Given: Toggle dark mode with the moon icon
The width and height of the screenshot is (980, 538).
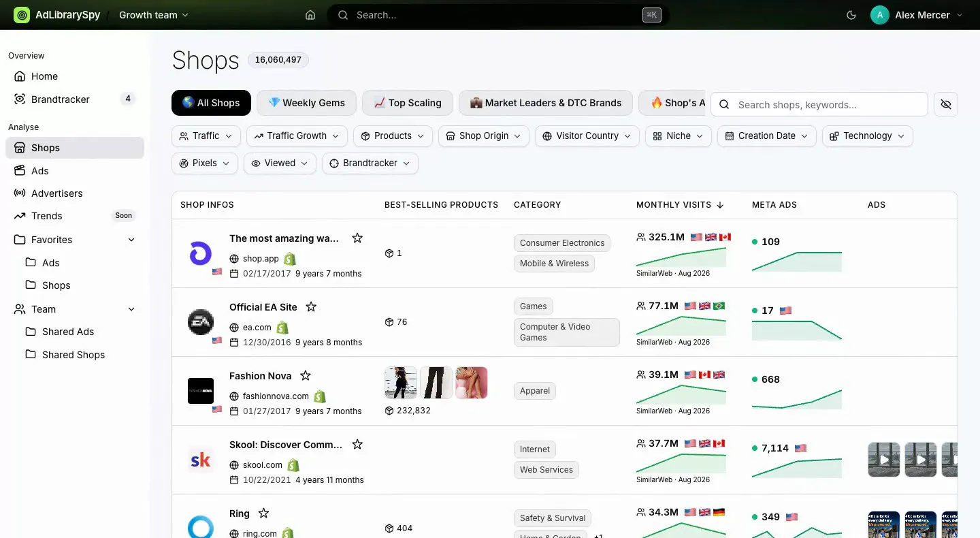Looking at the screenshot, I should coord(851,15).
